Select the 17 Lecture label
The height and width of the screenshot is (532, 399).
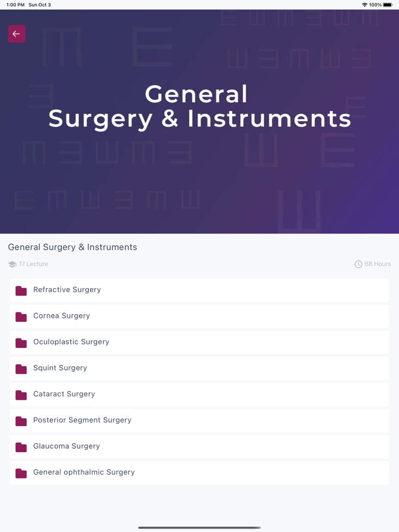tap(34, 264)
